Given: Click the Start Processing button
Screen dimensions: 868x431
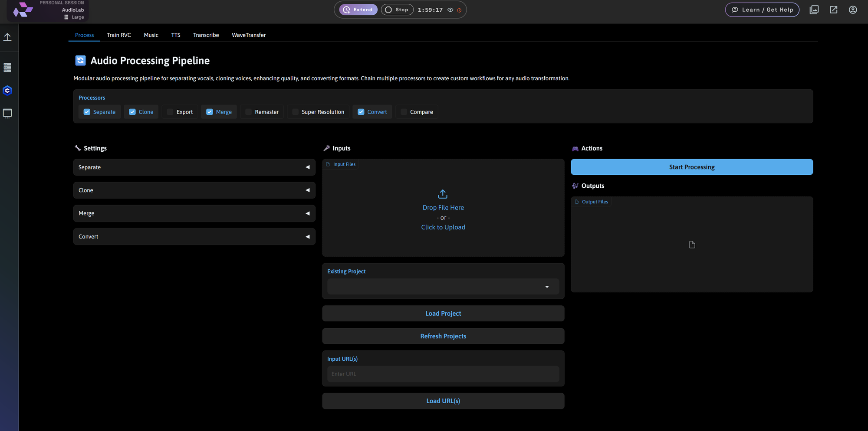Looking at the screenshot, I should pos(691,167).
